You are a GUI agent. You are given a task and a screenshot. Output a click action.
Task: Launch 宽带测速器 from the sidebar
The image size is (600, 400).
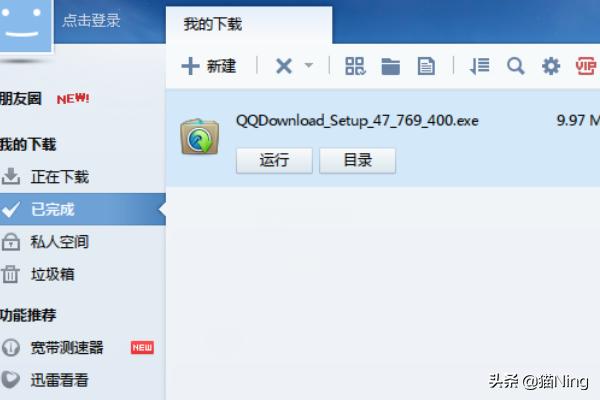[67, 348]
